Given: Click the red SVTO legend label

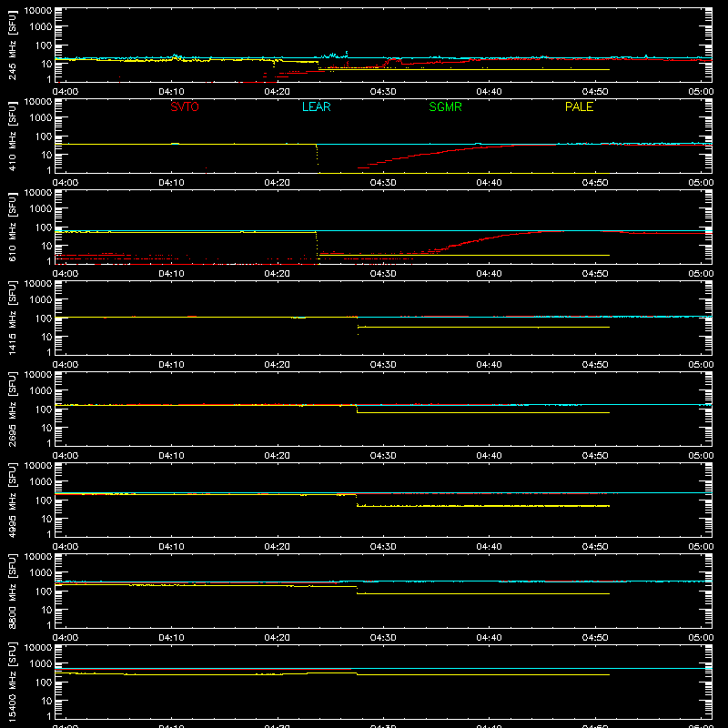Looking at the screenshot, I should [185, 107].
